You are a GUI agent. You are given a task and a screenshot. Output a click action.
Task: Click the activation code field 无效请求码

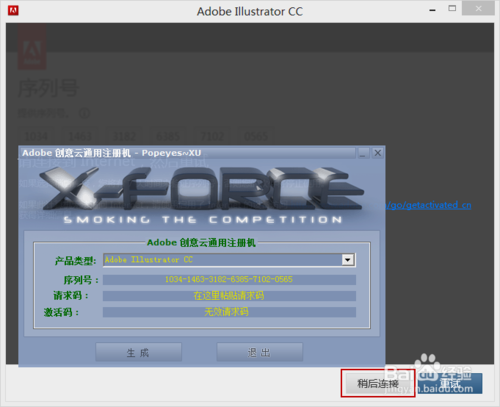coord(229,312)
